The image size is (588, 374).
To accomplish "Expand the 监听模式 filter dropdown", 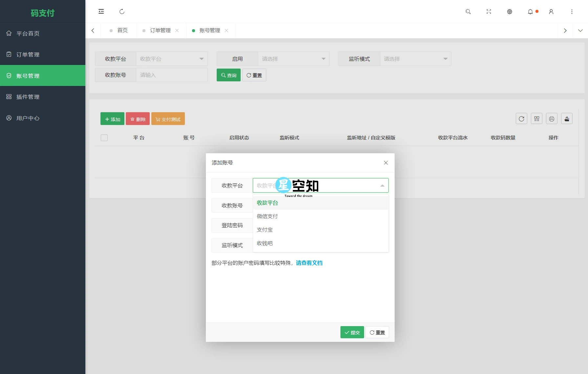I will point(415,59).
